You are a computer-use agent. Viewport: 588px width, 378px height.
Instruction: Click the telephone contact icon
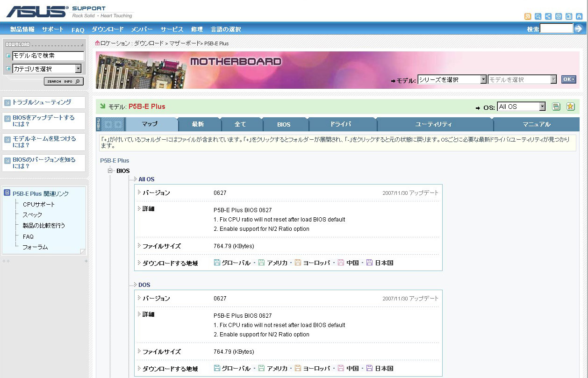[x=559, y=16]
